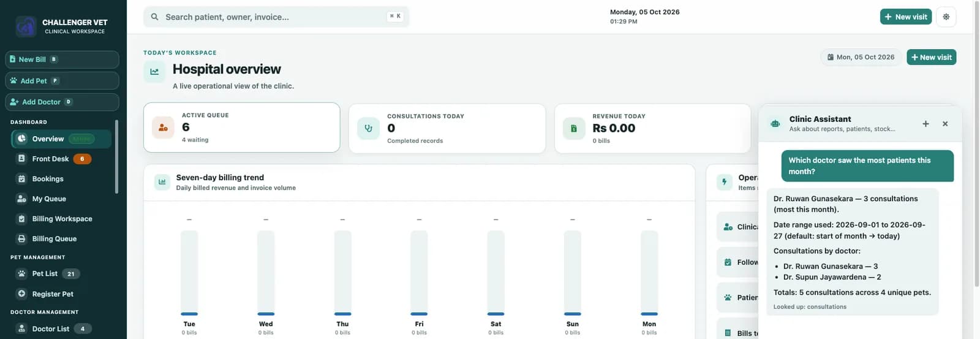Start new chat with plus icon in Clinic Assistant
980x339 pixels.
[x=925, y=124]
